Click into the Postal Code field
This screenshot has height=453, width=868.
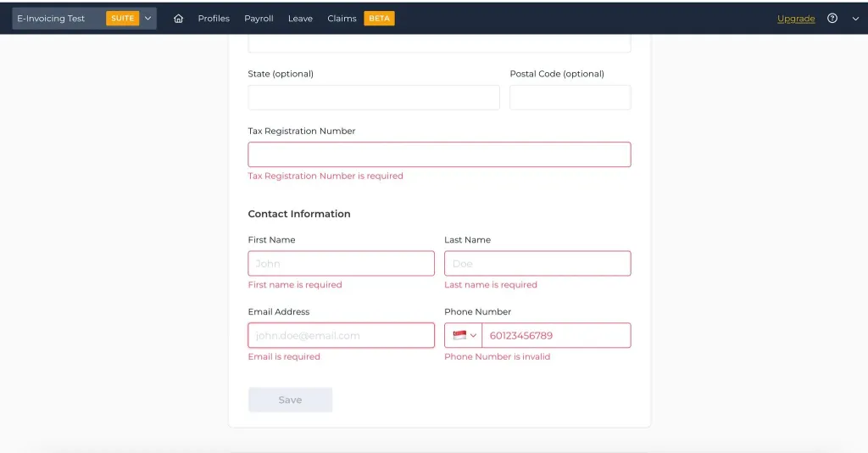570,98
